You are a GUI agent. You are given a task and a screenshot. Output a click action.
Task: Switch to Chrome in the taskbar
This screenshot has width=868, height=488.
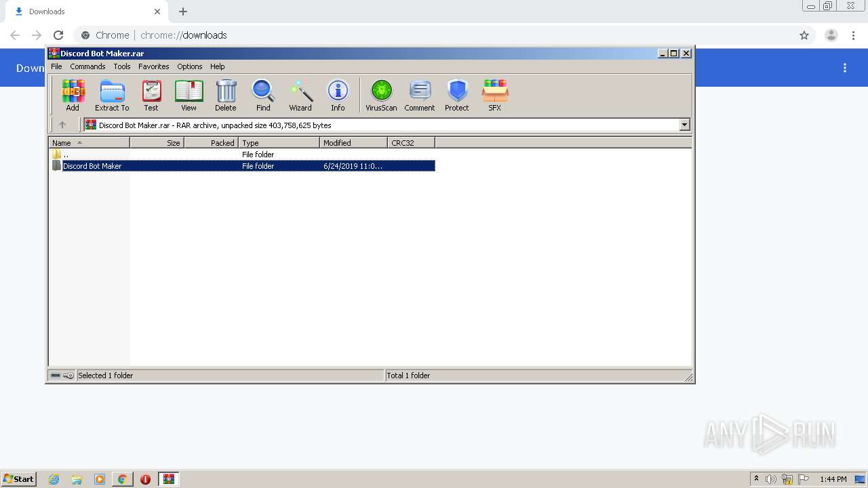point(122,479)
